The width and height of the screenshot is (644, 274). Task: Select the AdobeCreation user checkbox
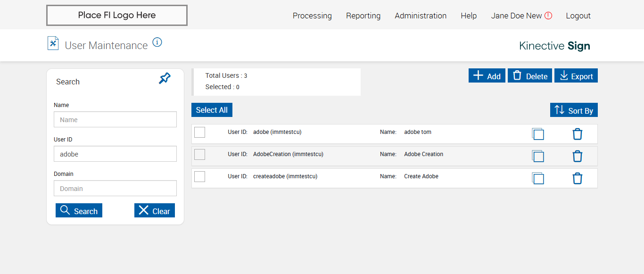click(200, 154)
